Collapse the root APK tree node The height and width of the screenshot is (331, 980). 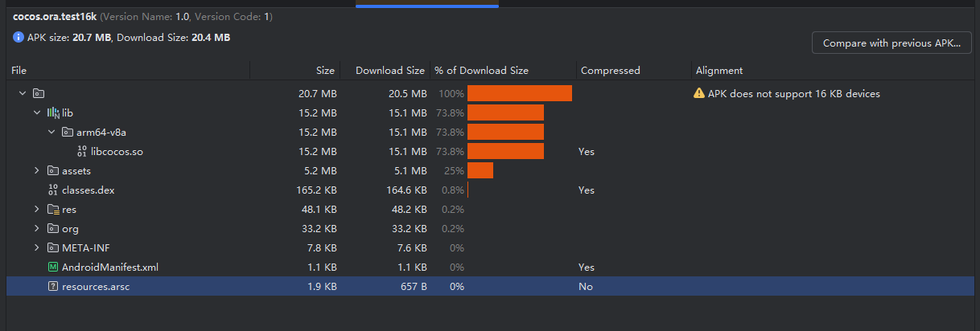23,94
